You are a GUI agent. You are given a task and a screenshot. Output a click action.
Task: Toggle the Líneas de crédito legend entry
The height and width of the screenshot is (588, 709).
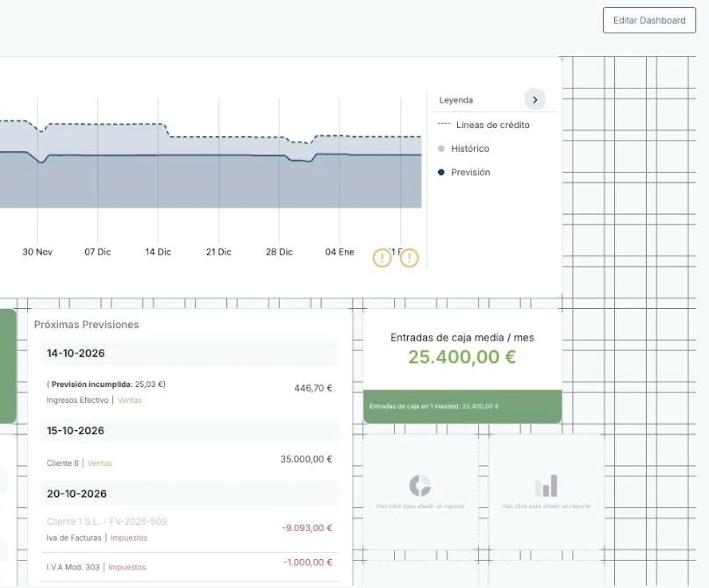(x=484, y=125)
